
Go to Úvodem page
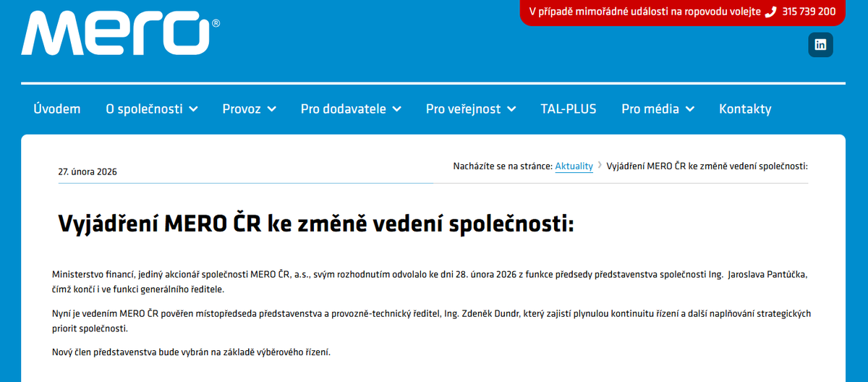pyautogui.click(x=57, y=109)
